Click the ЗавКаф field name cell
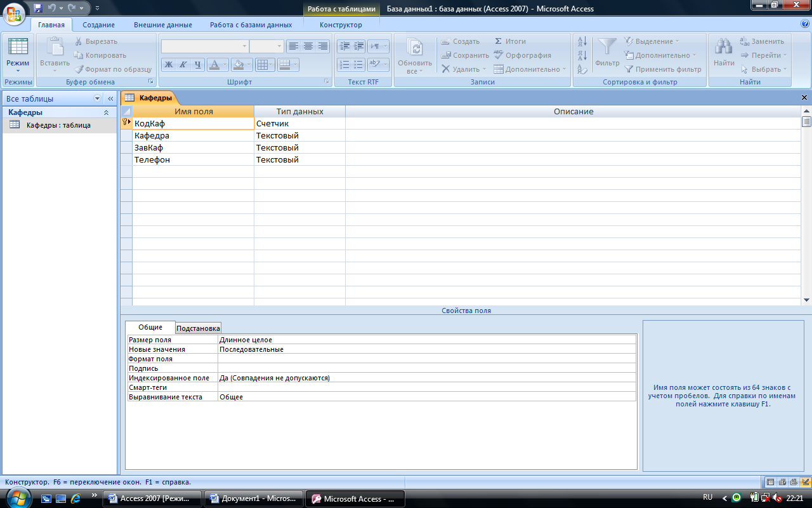This screenshot has height=508, width=812. point(193,148)
